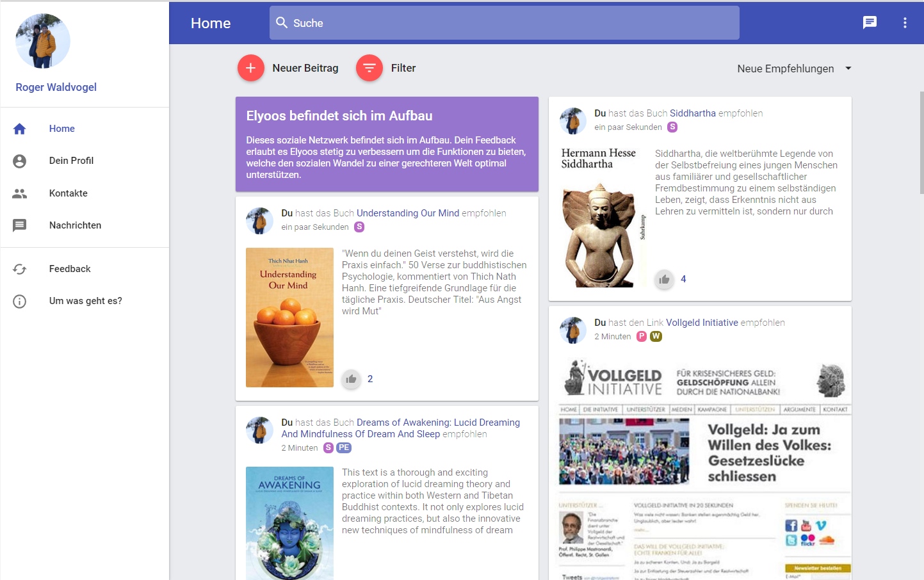Open the three-dot overflow menu
924x580 pixels.
905,23
